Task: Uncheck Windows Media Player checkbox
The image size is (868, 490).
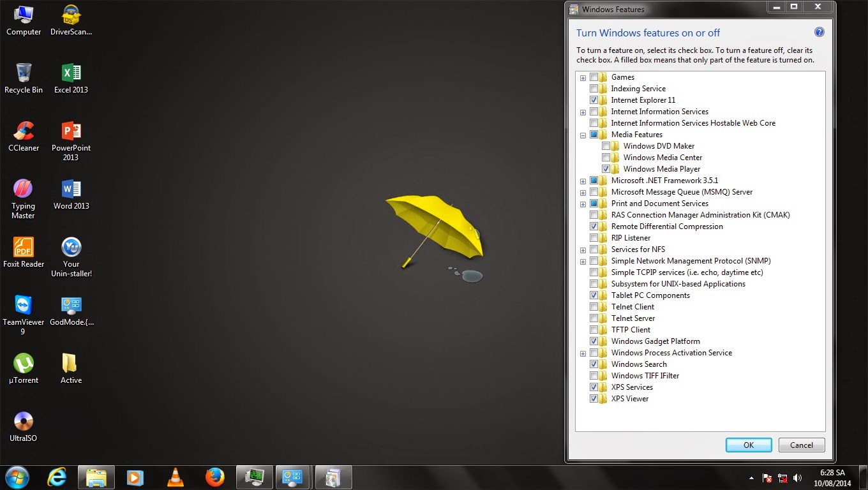Action: [606, 169]
